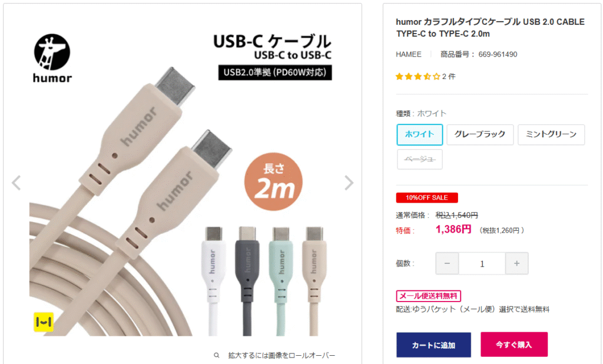Decrease quantity with the minus button
This screenshot has width=603, height=364.
point(447,263)
